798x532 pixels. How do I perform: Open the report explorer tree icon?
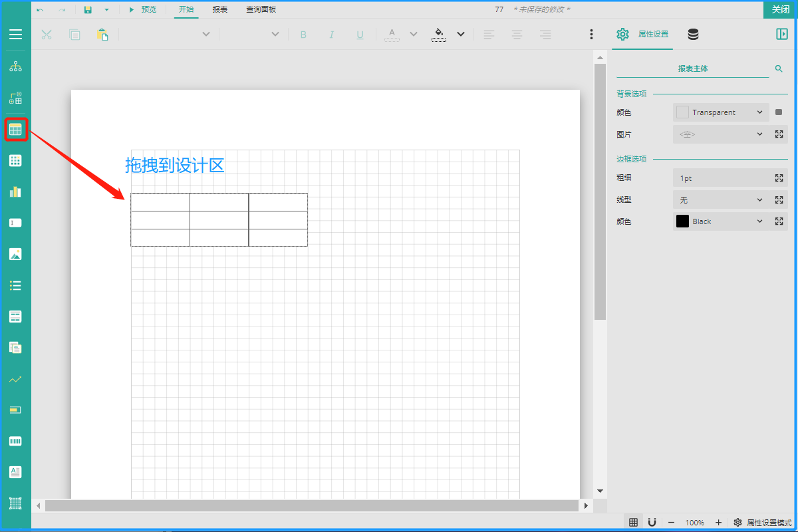[15, 67]
